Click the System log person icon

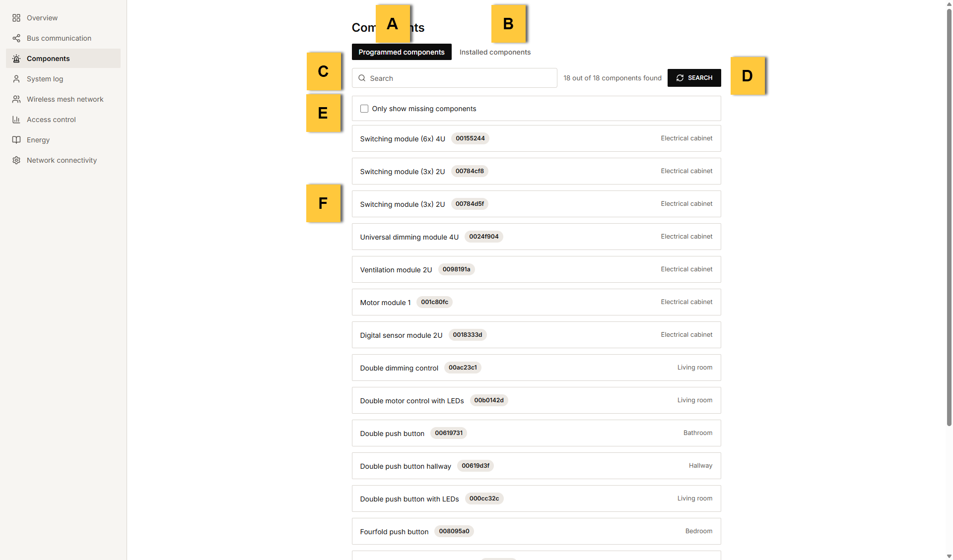coord(16,79)
